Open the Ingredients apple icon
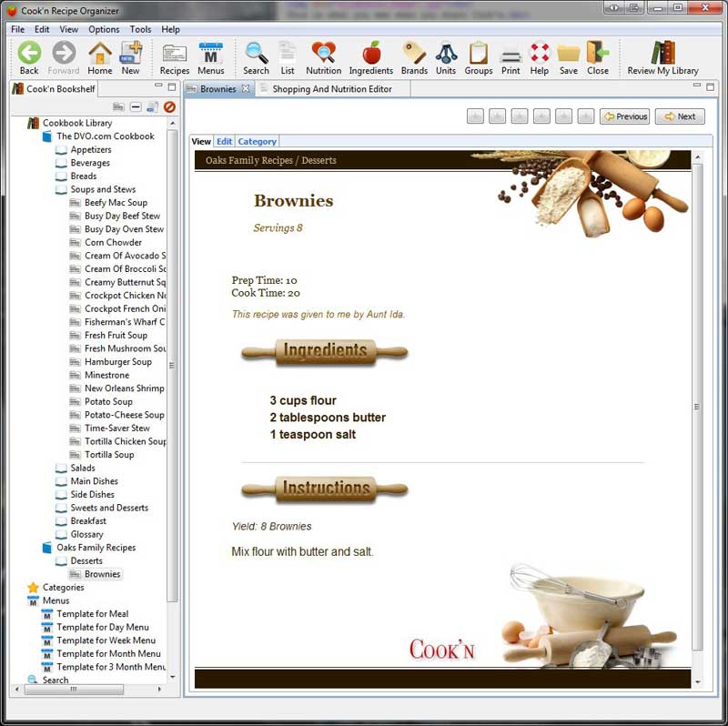 371,57
